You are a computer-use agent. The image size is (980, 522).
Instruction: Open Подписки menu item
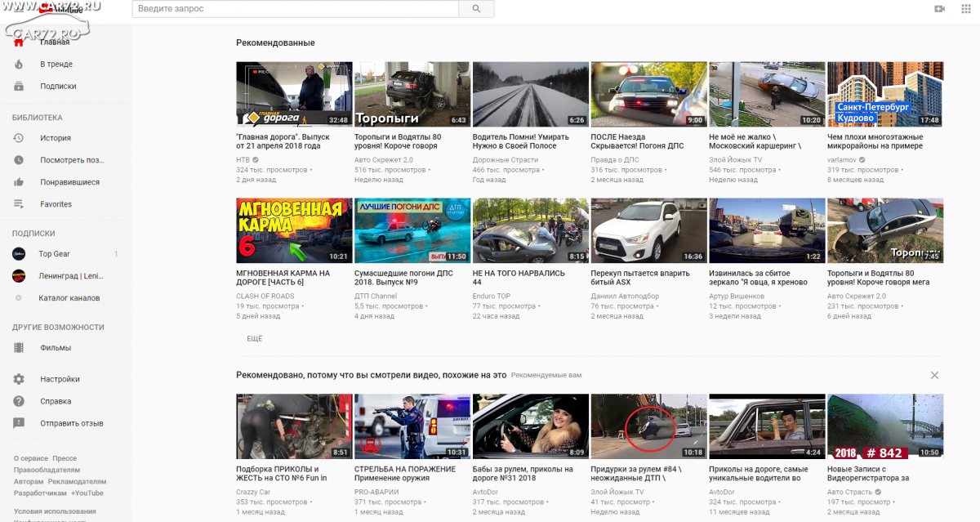point(58,86)
